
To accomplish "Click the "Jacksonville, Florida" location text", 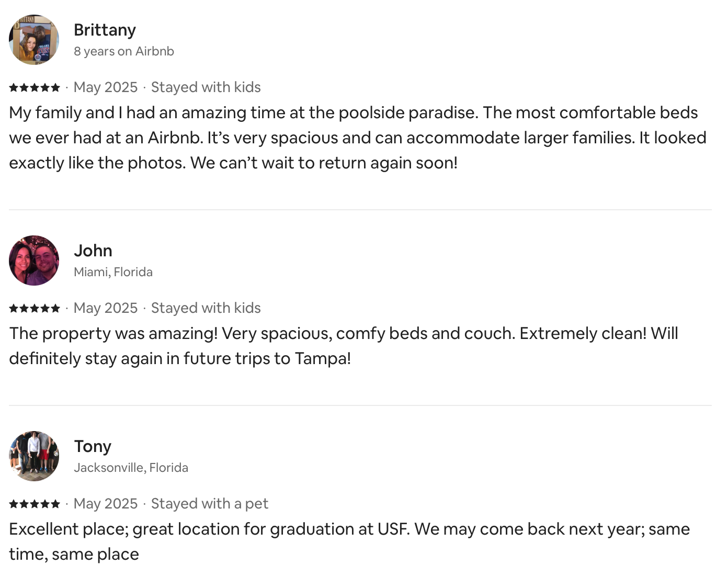I will 131,468.
